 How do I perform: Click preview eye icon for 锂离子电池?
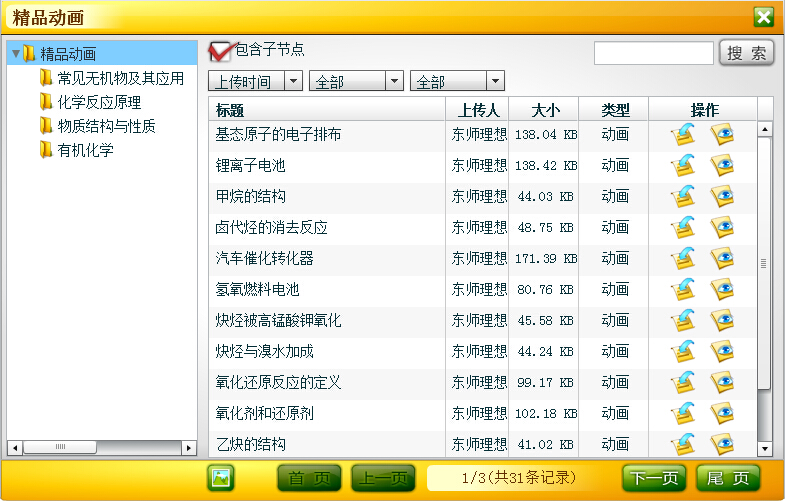(722, 165)
